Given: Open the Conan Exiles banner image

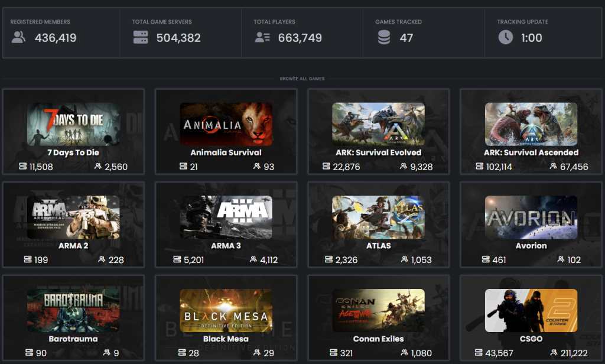Looking at the screenshot, I should pos(379,310).
